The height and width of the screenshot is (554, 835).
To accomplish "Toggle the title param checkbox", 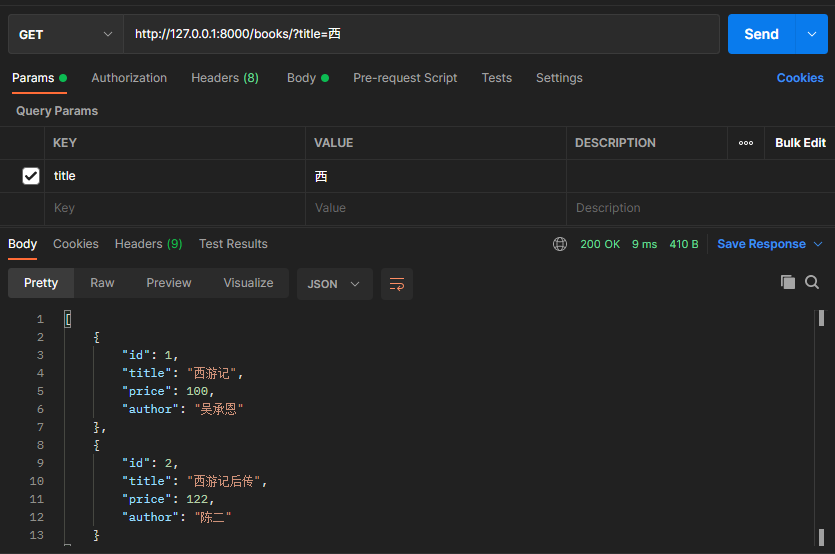I will click(x=31, y=176).
